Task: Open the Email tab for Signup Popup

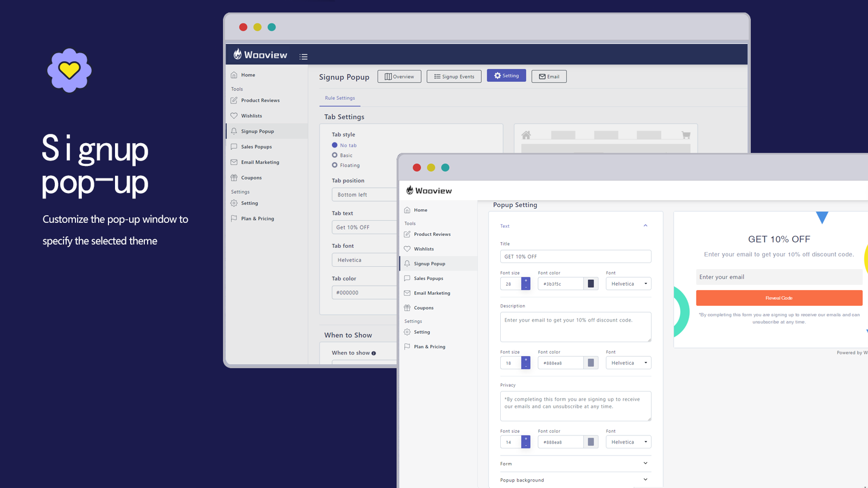Action: pos(548,76)
